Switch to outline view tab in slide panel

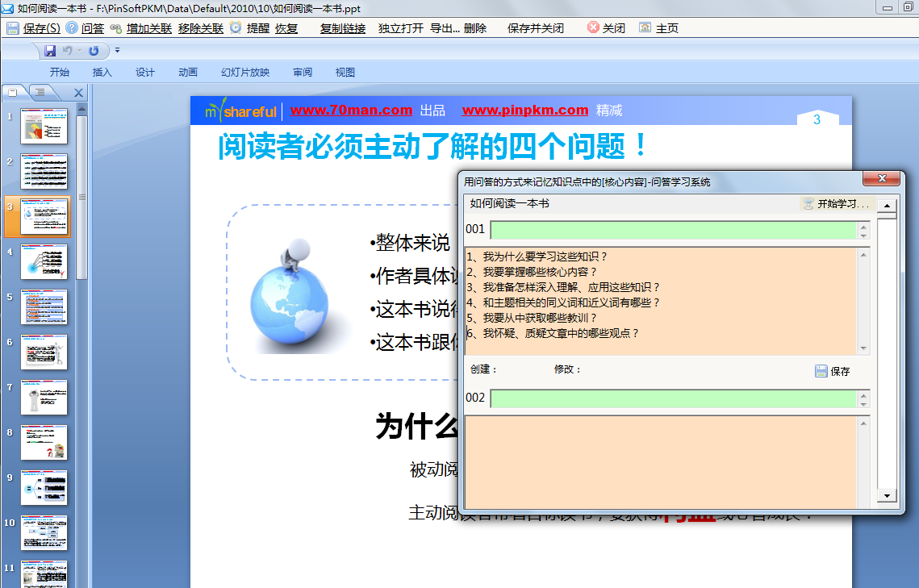pyautogui.click(x=40, y=93)
